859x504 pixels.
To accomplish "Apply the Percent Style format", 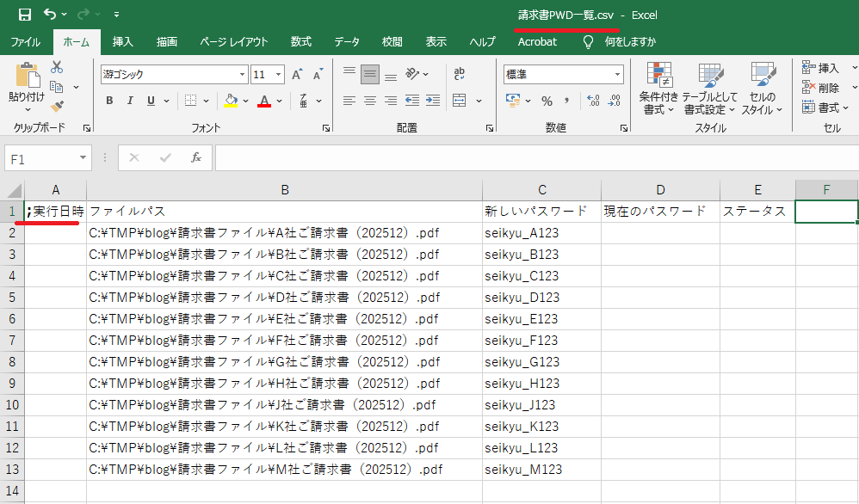I will click(x=547, y=101).
